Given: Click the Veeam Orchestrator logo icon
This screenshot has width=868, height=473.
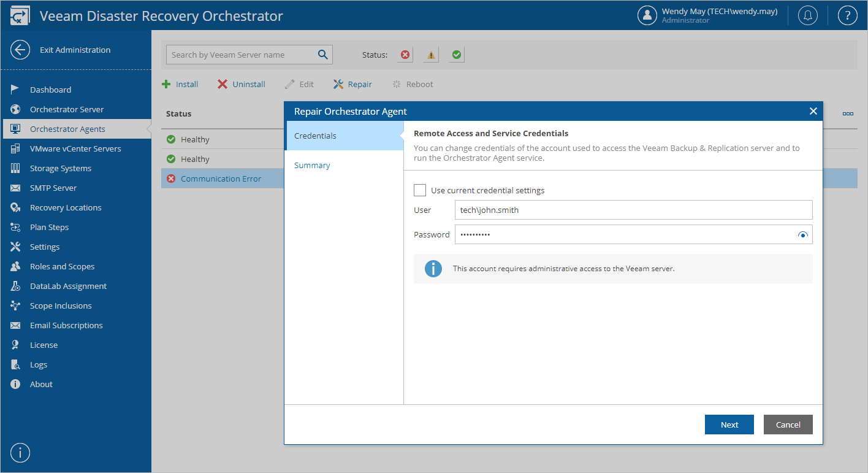Looking at the screenshot, I should [x=20, y=16].
